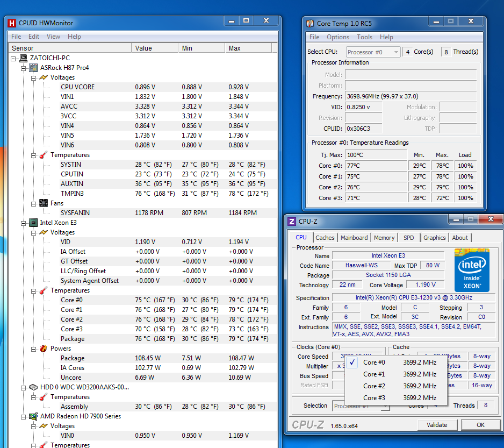
Task: Click the Max column header in HWMonitor
Action: pos(248,48)
